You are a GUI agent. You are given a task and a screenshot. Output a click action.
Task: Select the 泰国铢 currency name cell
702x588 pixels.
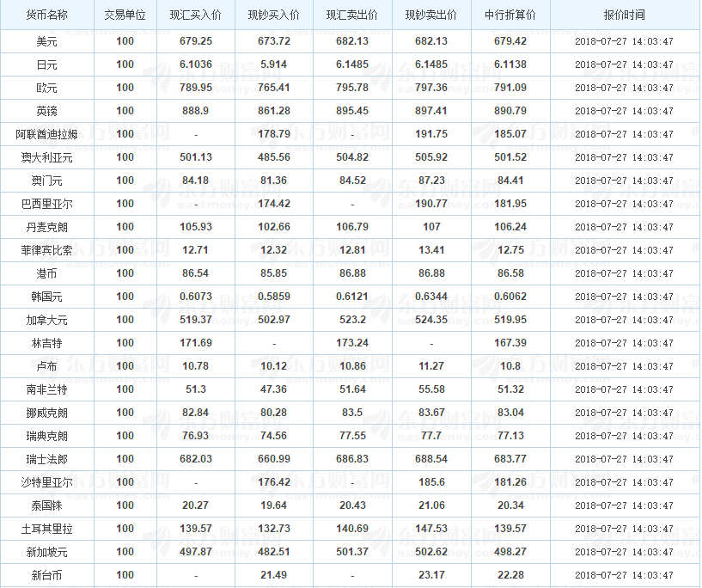pos(47,506)
